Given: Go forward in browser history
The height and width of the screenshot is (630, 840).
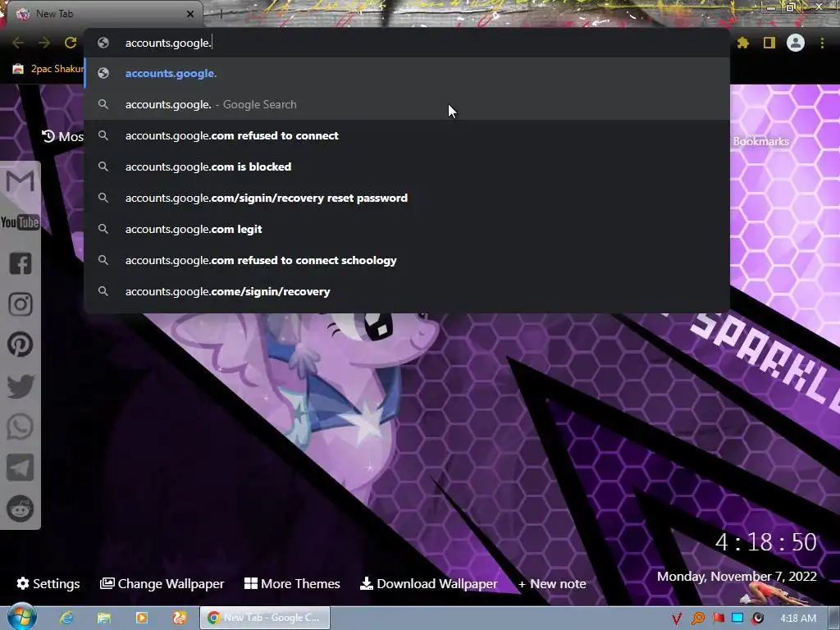Looking at the screenshot, I should coord(44,43).
